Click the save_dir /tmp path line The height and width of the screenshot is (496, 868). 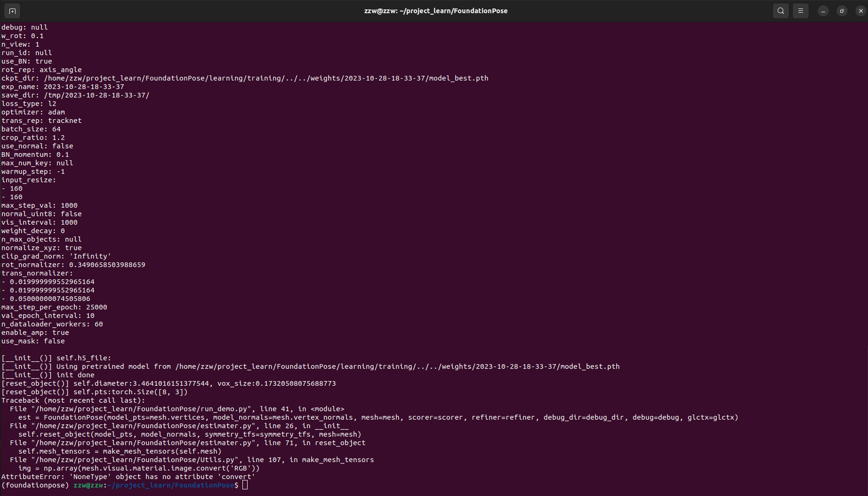75,95
